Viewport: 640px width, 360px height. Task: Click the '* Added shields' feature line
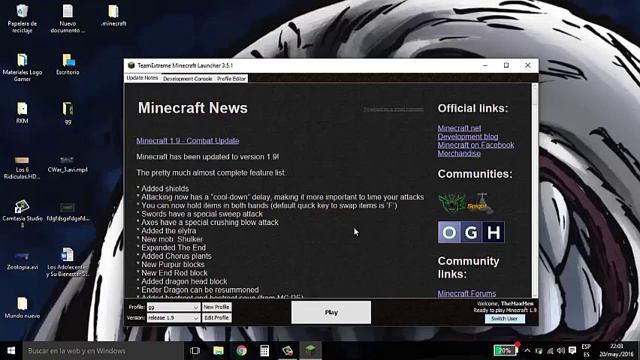coord(162,189)
